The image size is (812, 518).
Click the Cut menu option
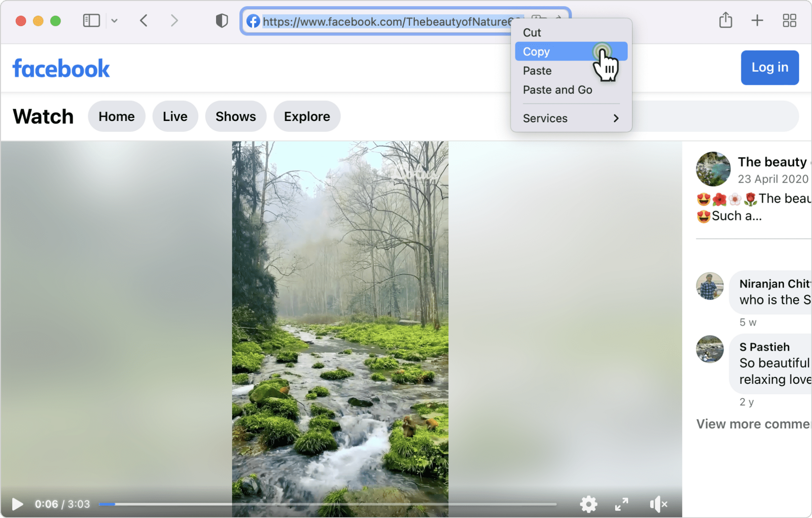532,33
